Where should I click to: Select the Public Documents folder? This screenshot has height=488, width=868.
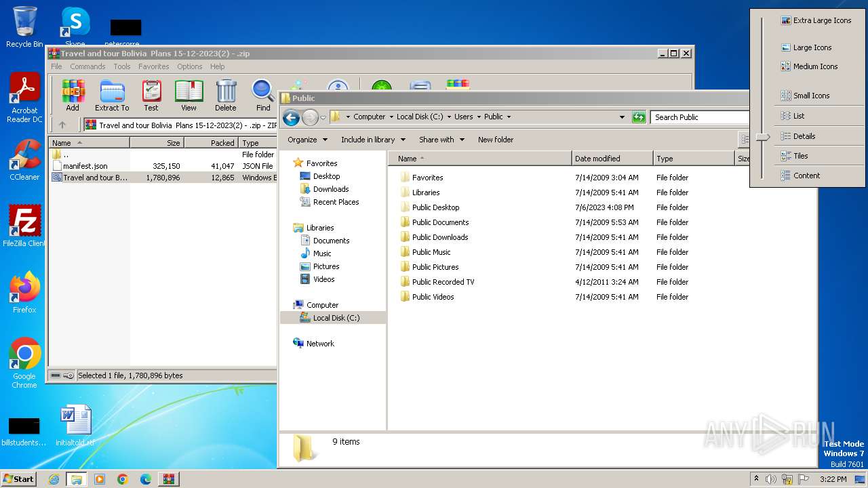tap(440, 222)
